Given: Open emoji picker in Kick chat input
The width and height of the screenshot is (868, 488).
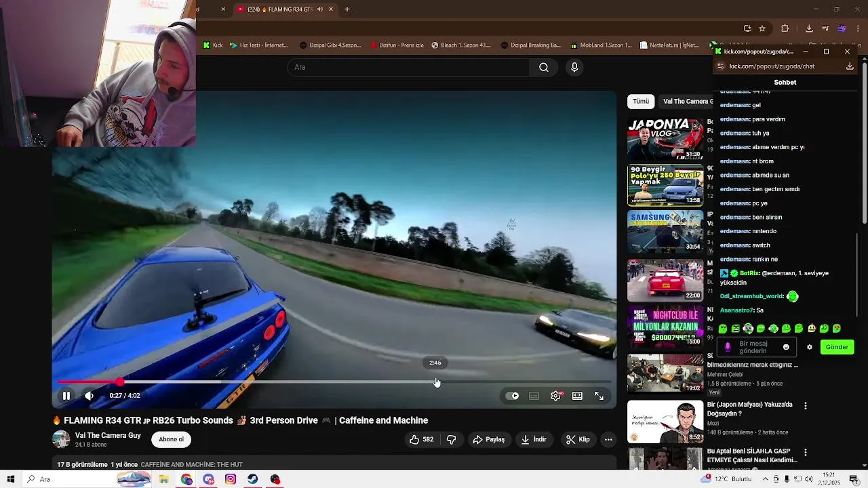Looking at the screenshot, I should point(786,347).
